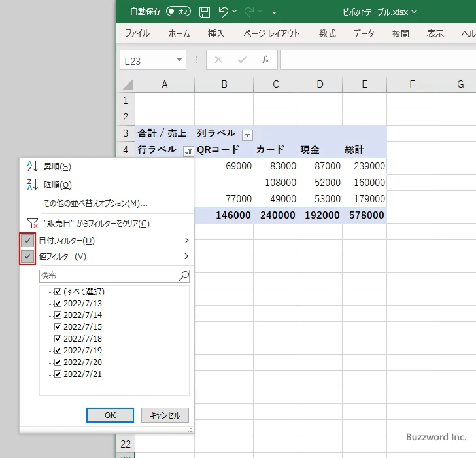Switch to the ホーム tab
The height and width of the screenshot is (458, 476).
(x=179, y=33)
